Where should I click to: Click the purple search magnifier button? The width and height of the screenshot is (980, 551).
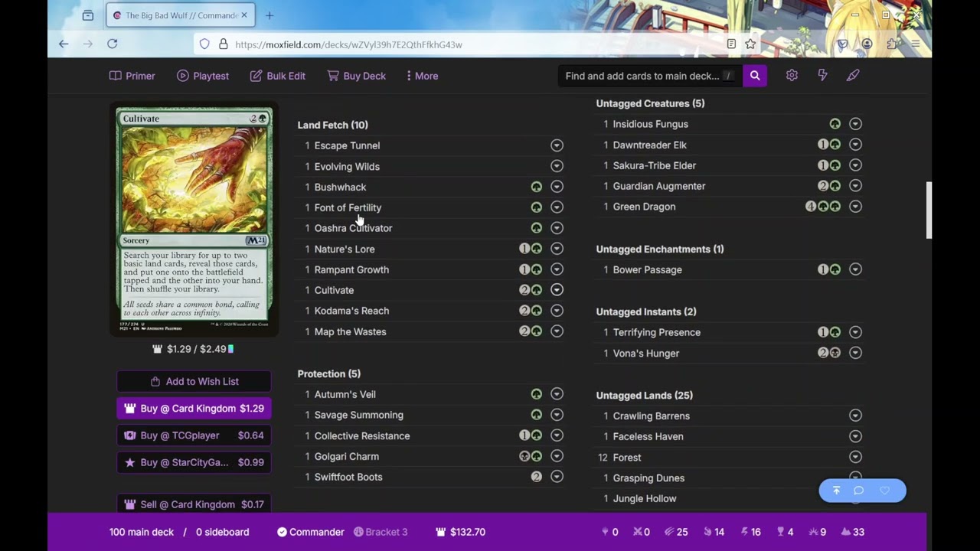[755, 76]
